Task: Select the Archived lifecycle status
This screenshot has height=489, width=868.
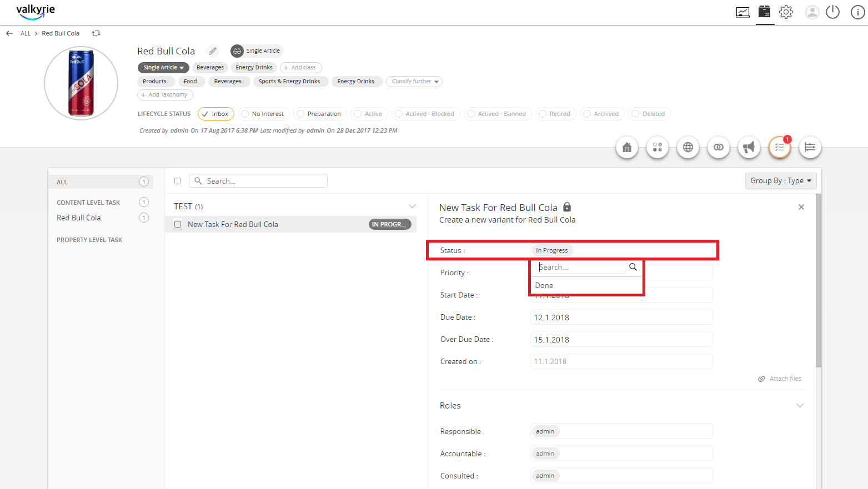Action: (x=602, y=114)
